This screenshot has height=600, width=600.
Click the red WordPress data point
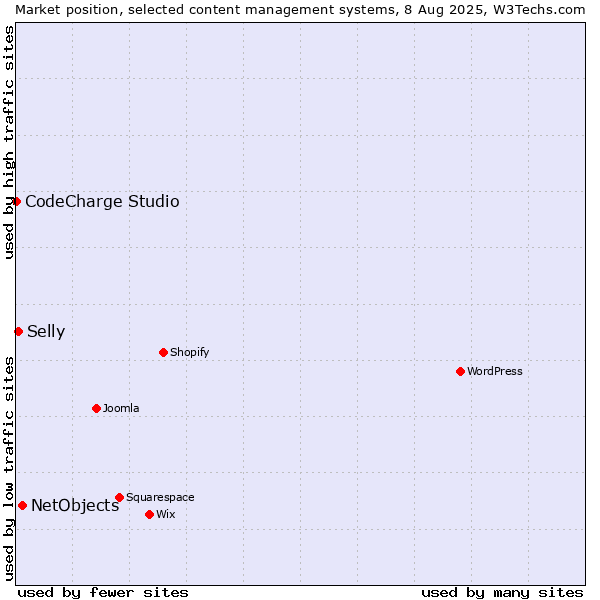(460, 372)
